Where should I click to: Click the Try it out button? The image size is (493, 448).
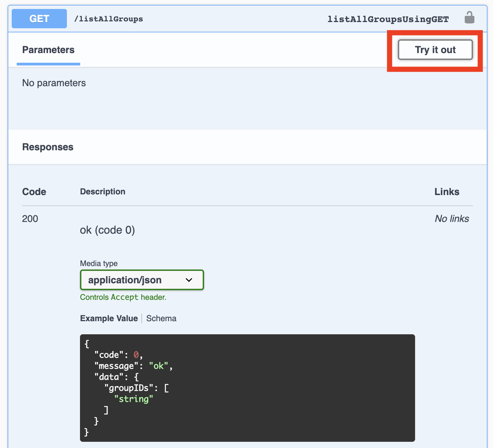[435, 50]
